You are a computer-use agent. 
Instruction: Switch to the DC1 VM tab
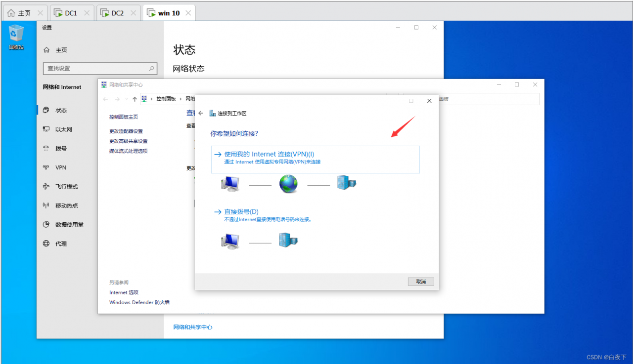[72, 13]
